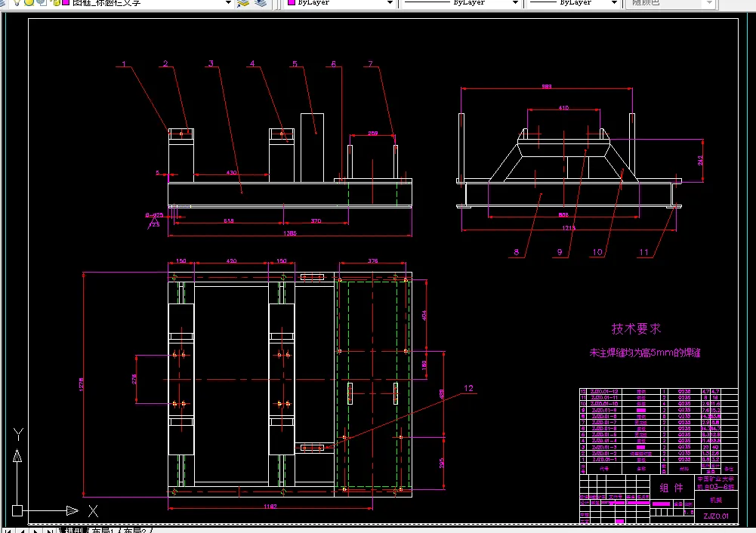Image resolution: width=756 pixels, height=533 pixels.
Task: Switch to the 布局2 layout tab
Action: (x=135, y=530)
